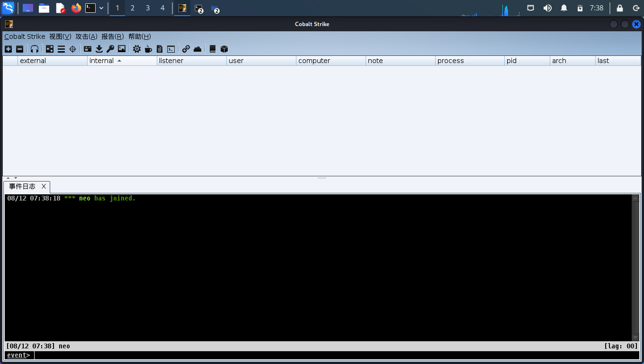This screenshot has width=644, height=364.
Task: Open the Screenshots view icon
Action: point(122,49)
